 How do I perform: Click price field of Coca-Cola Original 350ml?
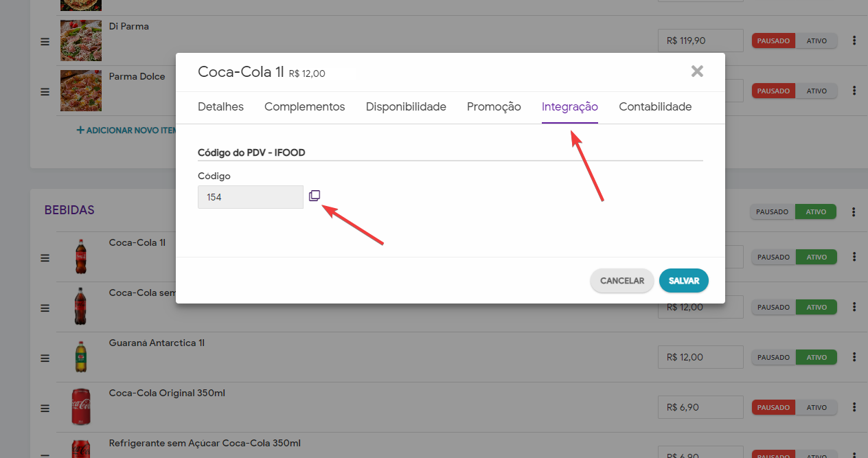click(700, 407)
